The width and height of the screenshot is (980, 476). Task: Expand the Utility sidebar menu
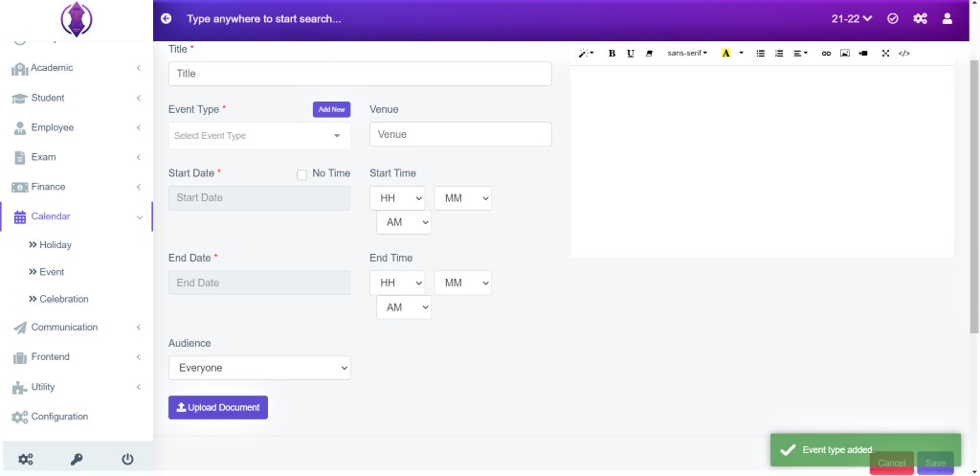pyautogui.click(x=77, y=387)
